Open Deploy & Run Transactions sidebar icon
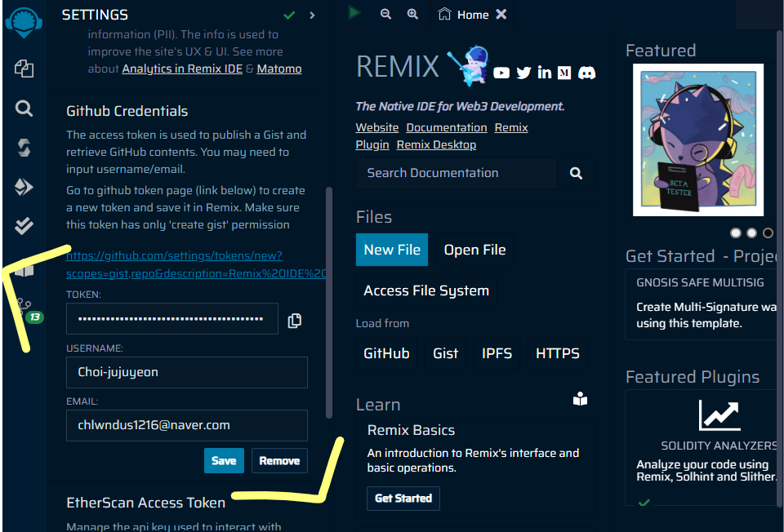 coord(24,187)
